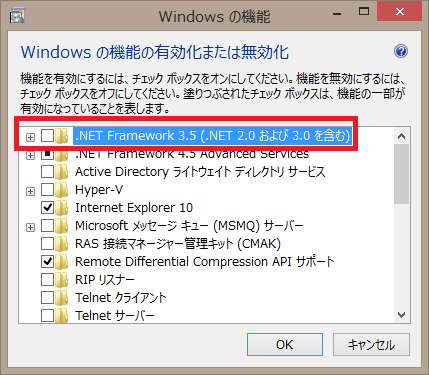This screenshot has height=375, width=429.
Task: Expand .NET Framework 4.5 Advanced Services node
Action: coord(30,155)
